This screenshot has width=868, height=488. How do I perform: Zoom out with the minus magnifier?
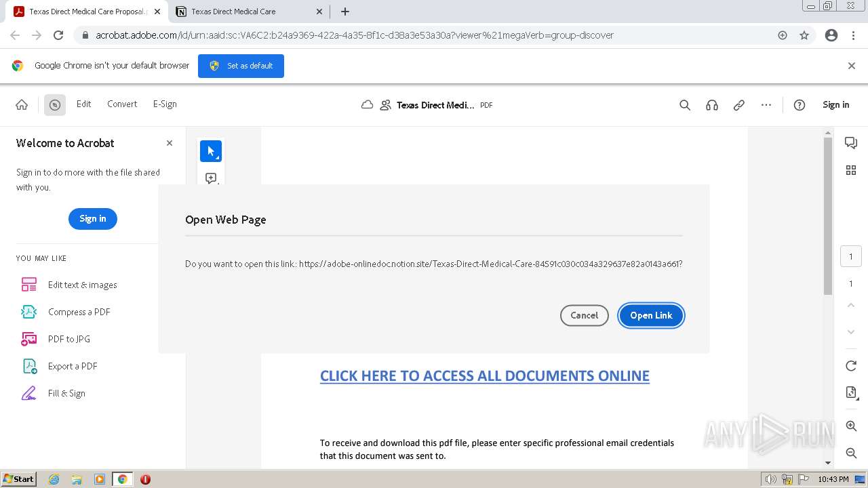pyautogui.click(x=851, y=453)
